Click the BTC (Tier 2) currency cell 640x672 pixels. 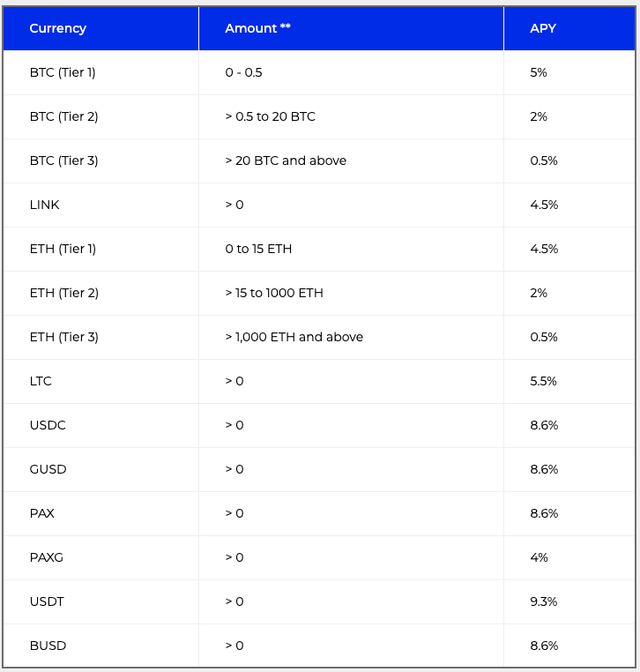(63, 116)
